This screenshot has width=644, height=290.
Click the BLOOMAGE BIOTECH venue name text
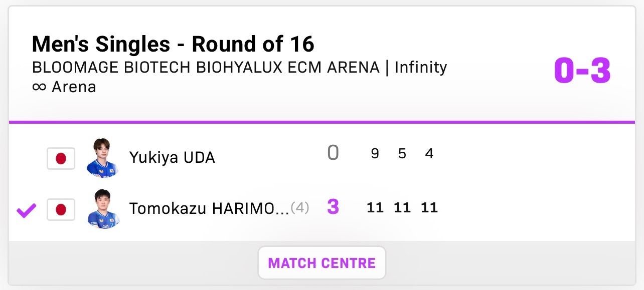206,67
